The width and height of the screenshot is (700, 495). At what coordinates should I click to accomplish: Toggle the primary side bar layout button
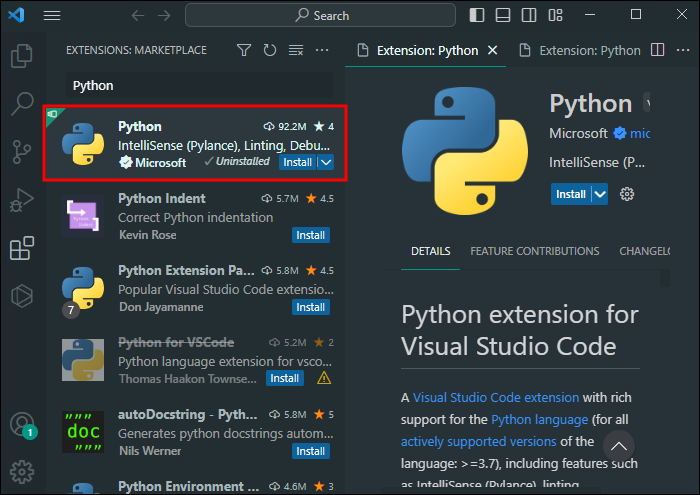point(477,15)
